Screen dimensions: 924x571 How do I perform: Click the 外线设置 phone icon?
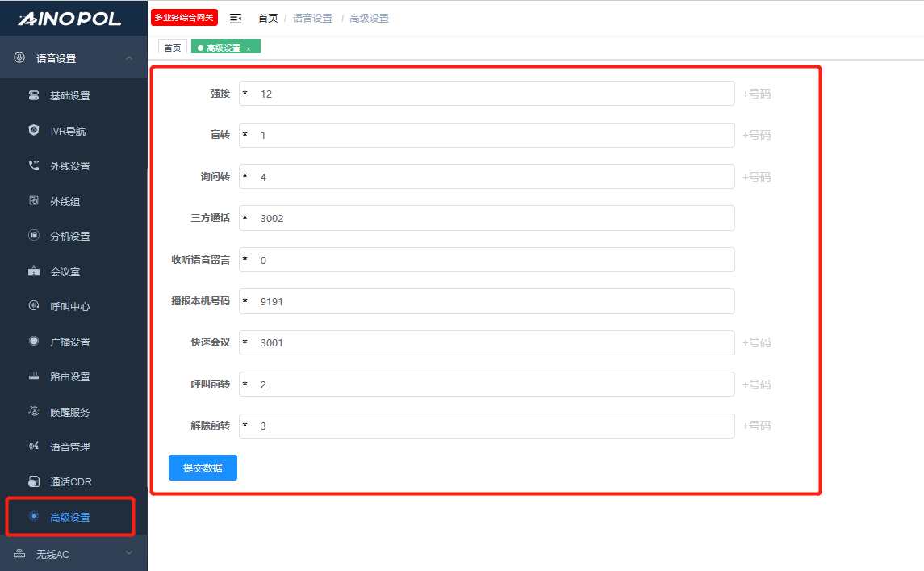(34, 166)
